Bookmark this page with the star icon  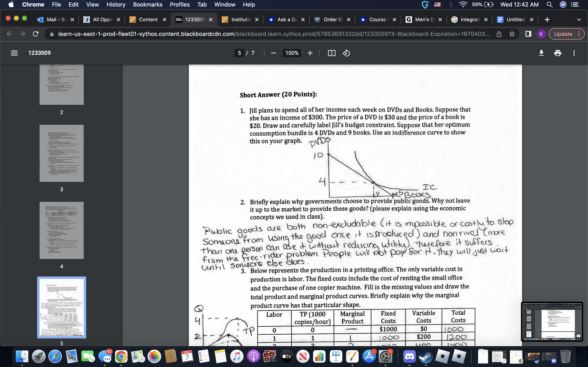coord(512,34)
